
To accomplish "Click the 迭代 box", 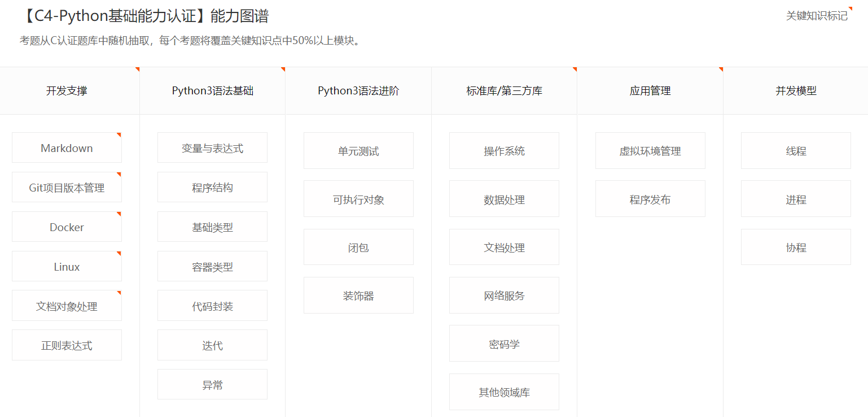I will pos(212,345).
